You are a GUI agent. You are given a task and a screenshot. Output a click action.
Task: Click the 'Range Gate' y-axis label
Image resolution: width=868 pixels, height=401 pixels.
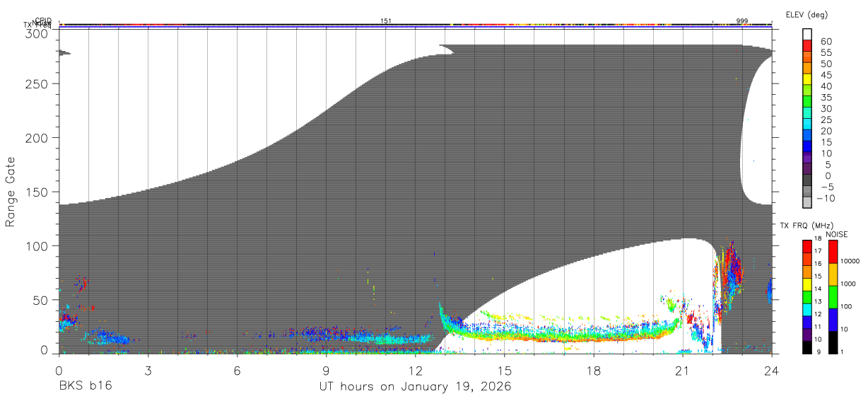[x=11, y=191]
